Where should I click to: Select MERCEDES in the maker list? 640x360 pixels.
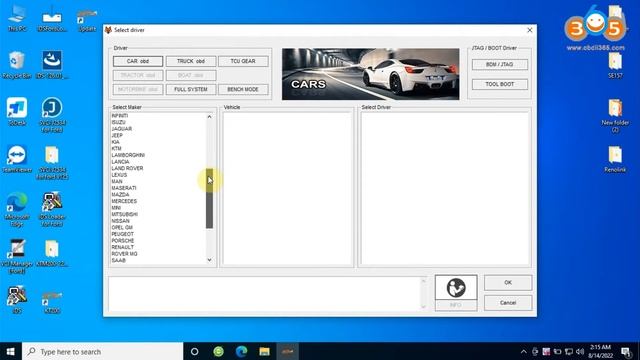click(124, 201)
